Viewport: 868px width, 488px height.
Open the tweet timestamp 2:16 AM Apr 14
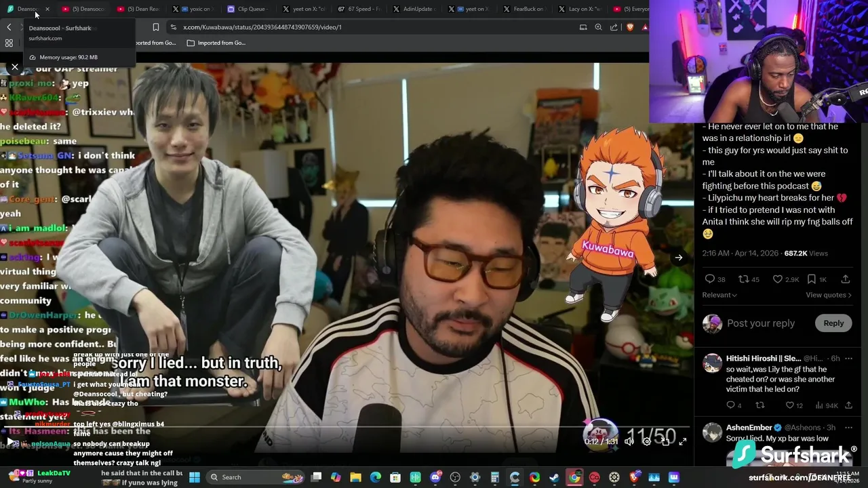[740, 253]
